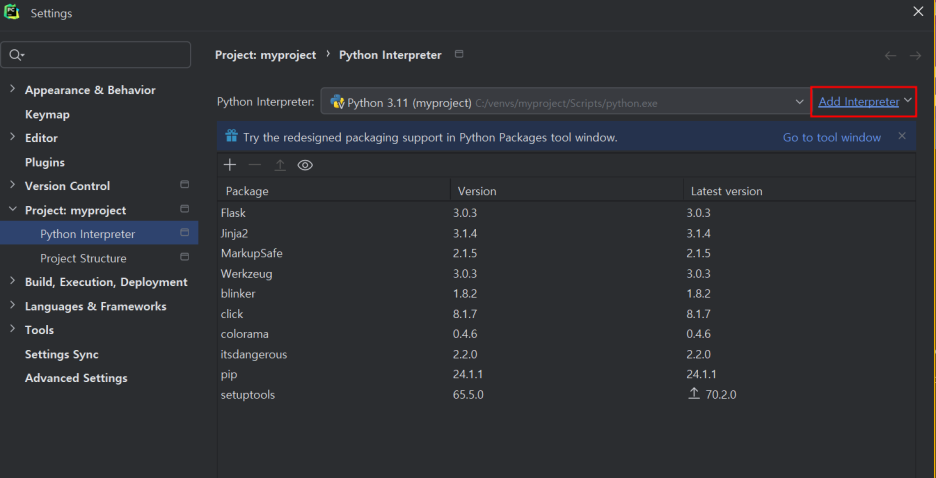Click the upgrade package arrow icon

pyautogui.click(x=280, y=165)
